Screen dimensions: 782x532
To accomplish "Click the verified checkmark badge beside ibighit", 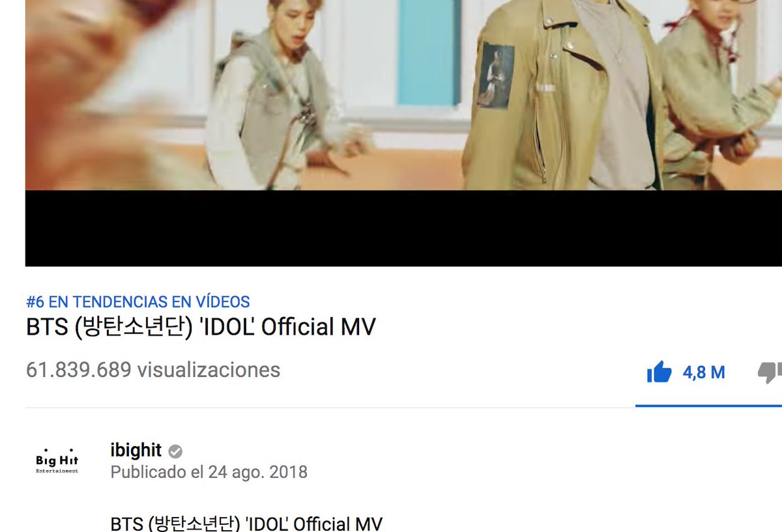I will pos(175,451).
